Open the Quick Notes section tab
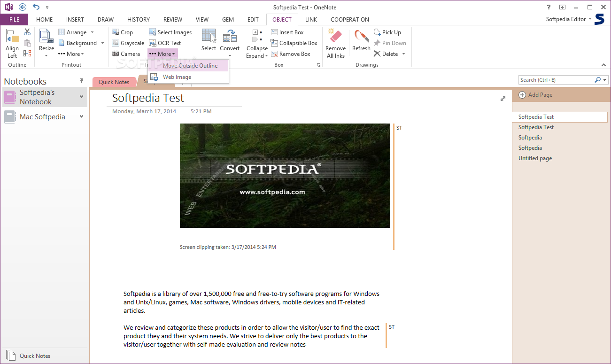This screenshot has height=364, width=611. pos(114,82)
